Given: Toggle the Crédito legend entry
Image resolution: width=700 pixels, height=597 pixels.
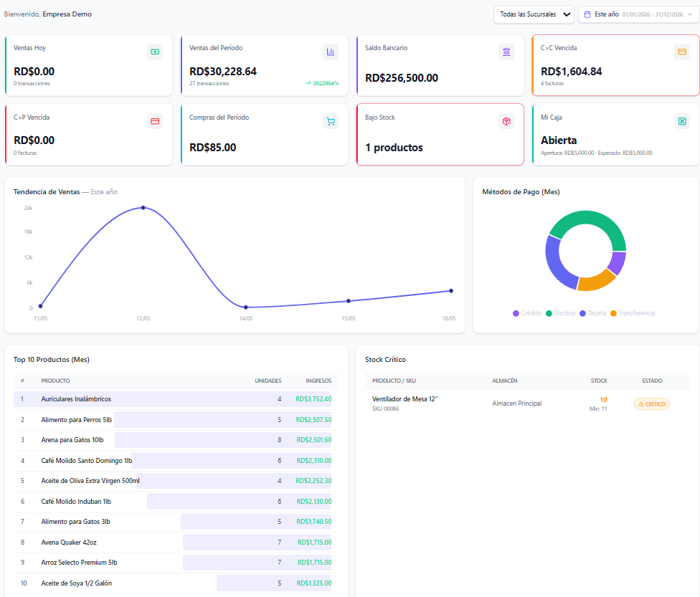Looking at the screenshot, I should click(x=526, y=313).
